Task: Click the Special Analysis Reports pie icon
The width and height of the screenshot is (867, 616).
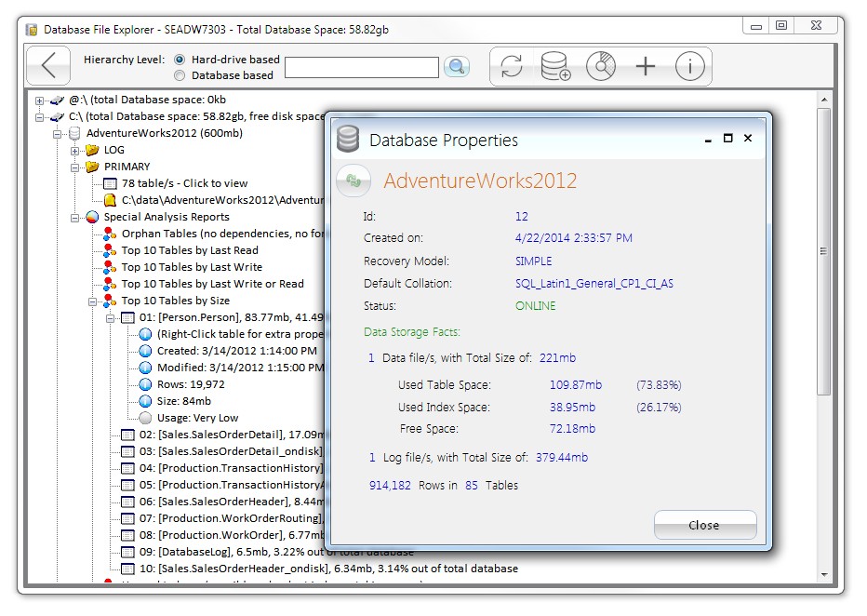Action: click(x=92, y=217)
